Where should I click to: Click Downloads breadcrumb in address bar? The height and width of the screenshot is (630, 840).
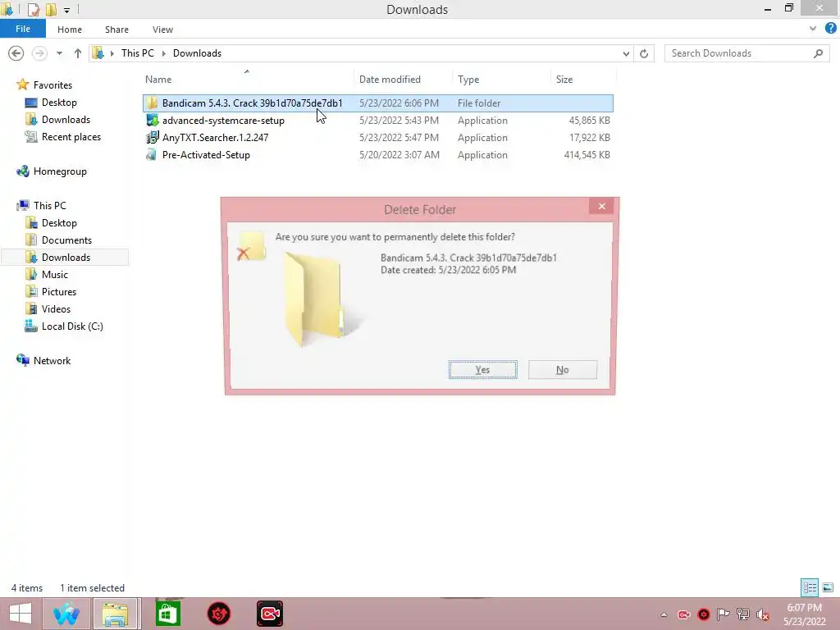(x=197, y=53)
